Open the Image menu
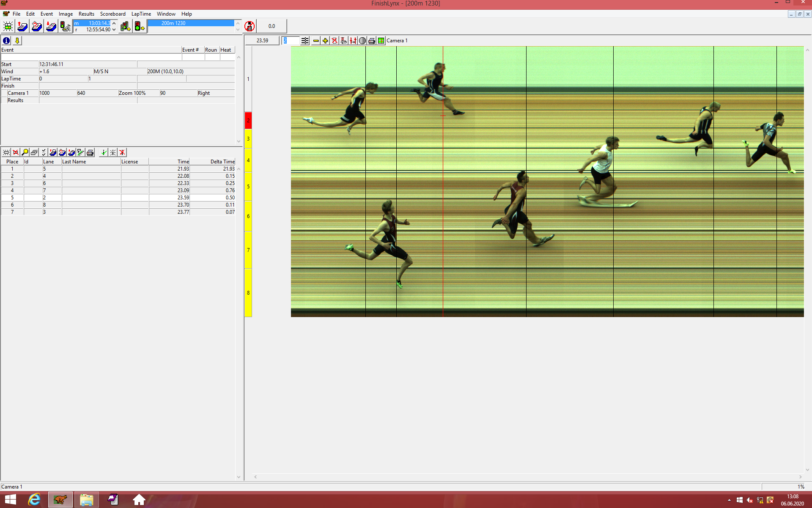 66,14
